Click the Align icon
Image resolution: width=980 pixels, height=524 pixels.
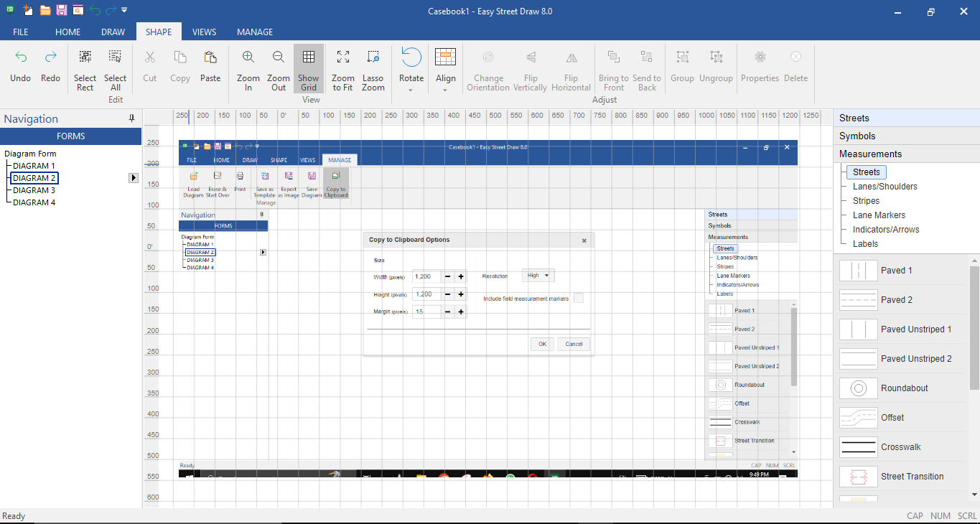coord(446,57)
